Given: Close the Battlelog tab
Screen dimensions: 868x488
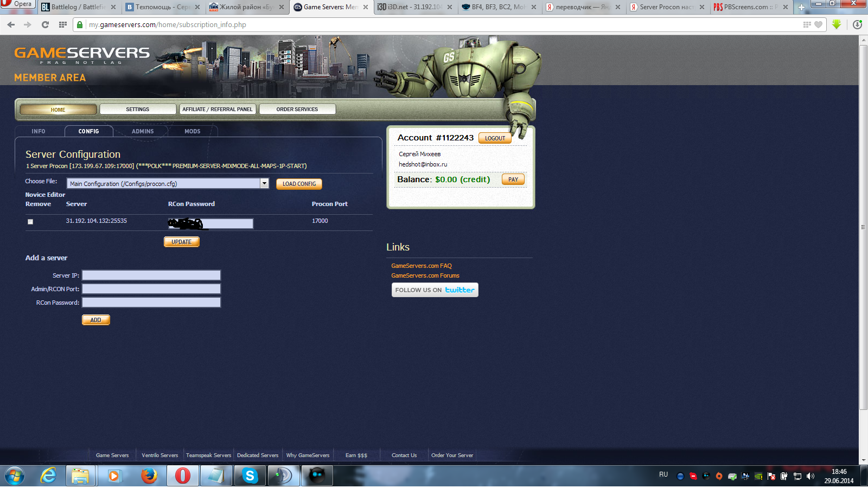Looking at the screenshot, I should (x=113, y=7).
